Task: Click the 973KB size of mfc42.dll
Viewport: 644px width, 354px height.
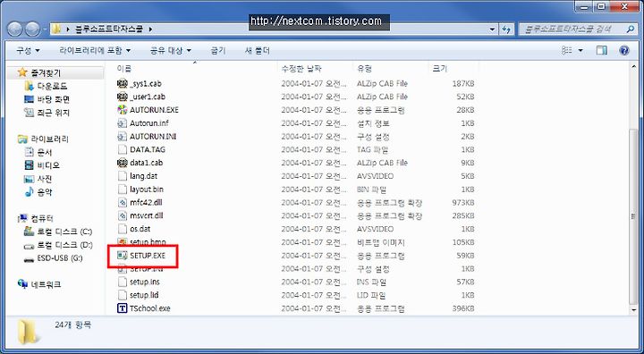Action: (462, 202)
